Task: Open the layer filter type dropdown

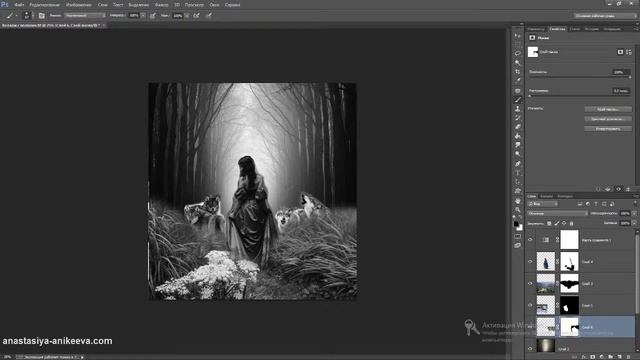Action: click(x=542, y=204)
